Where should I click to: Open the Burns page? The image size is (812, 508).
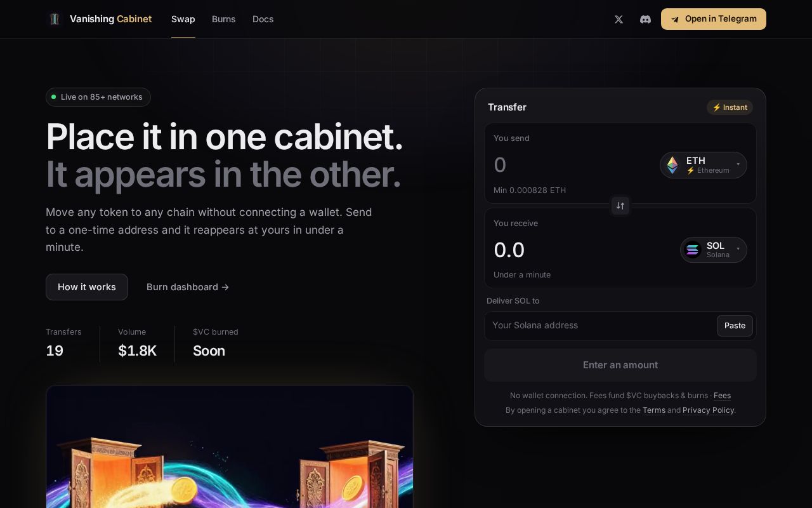pos(223,19)
